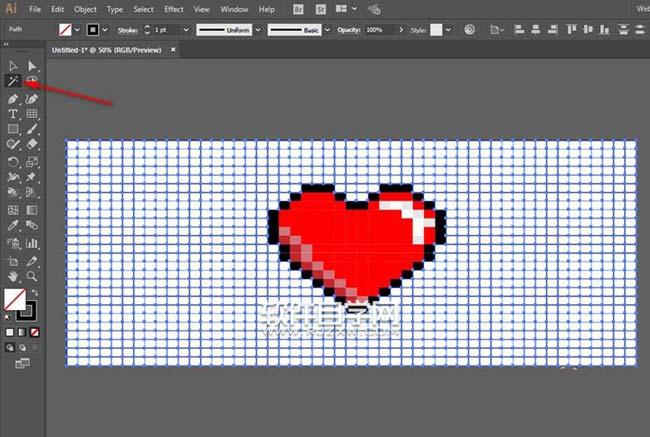This screenshot has width=650, height=437.
Task: Select the Selection tool
Action: point(13,66)
